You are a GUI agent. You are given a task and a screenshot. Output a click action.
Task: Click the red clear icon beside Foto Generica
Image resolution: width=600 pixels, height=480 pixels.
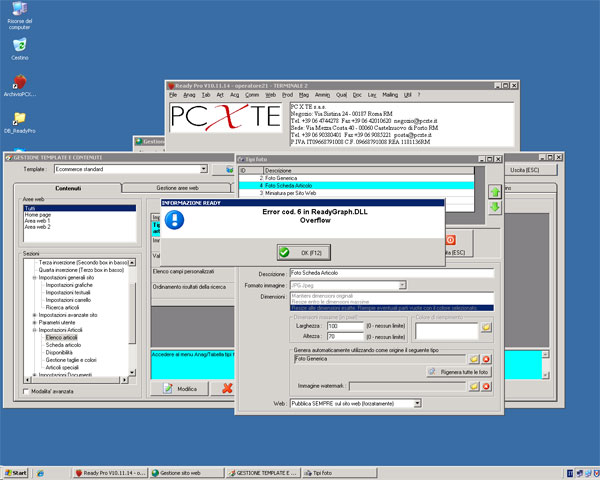pos(486,359)
